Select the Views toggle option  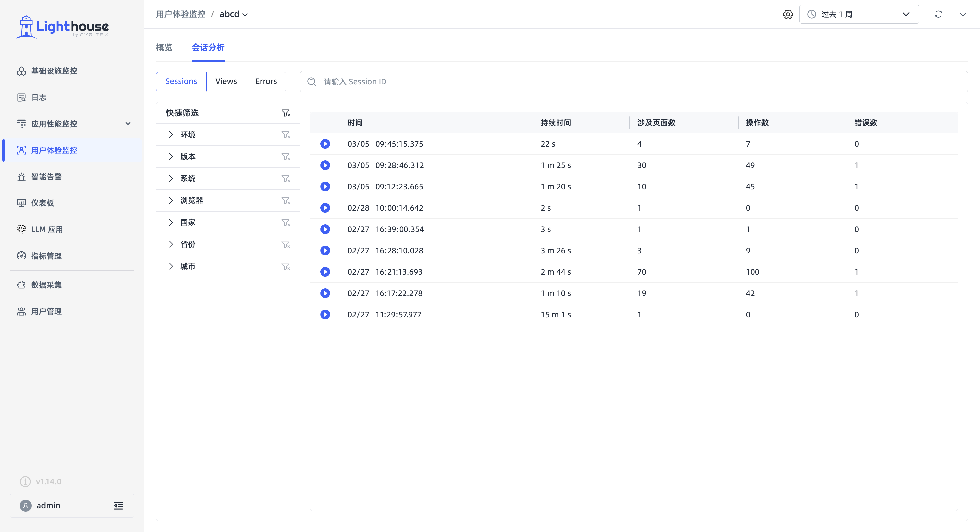click(226, 81)
